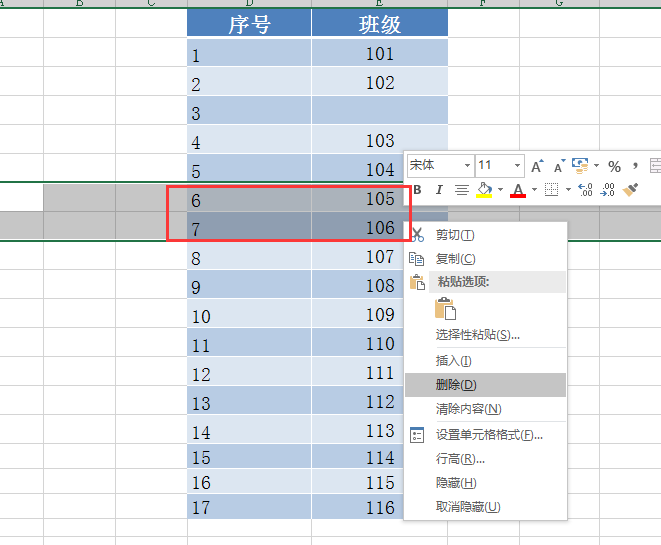Click the accounting number format icon
This screenshot has height=545, width=661.
pyautogui.click(x=580, y=166)
